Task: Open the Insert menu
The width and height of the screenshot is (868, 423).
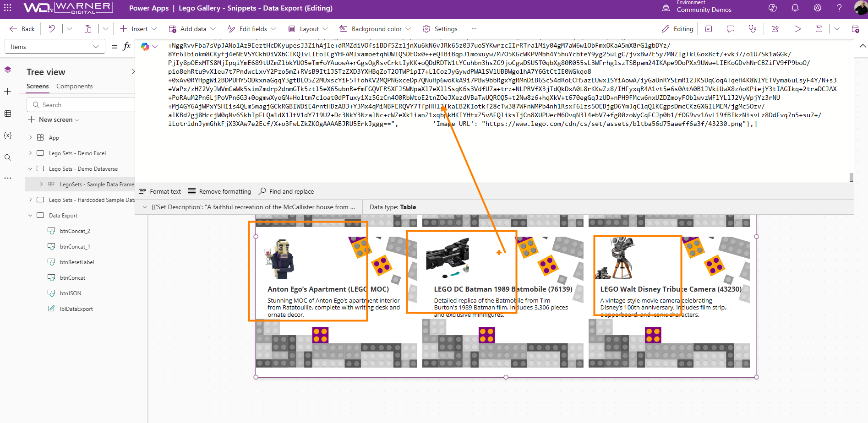Action: [138, 29]
